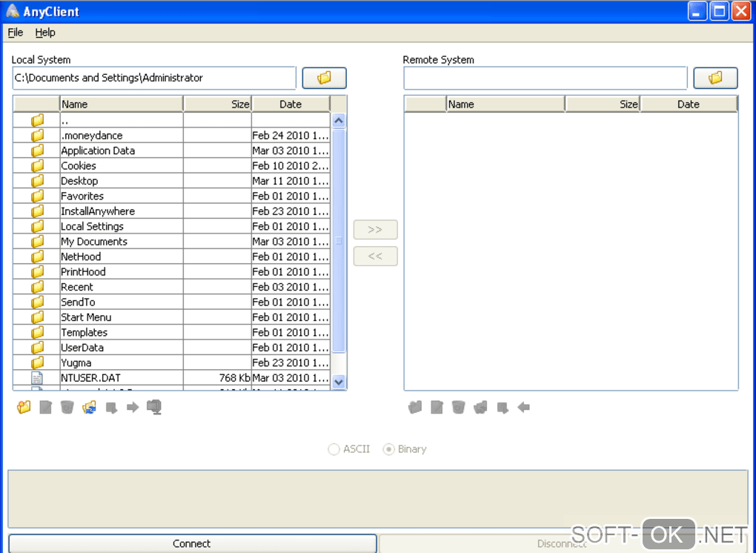Open the Help menu
The image size is (756, 553).
[x=44, y=33]
